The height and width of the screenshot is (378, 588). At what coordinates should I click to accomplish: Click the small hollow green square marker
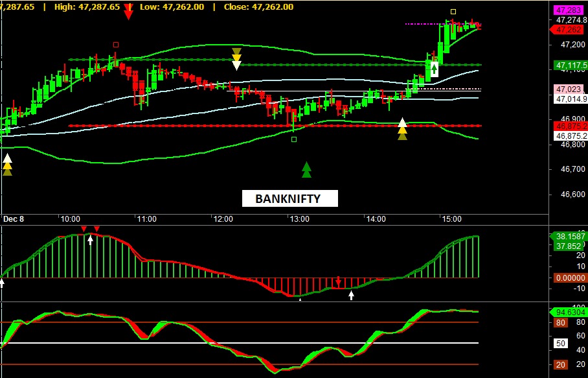coord(294,139)
